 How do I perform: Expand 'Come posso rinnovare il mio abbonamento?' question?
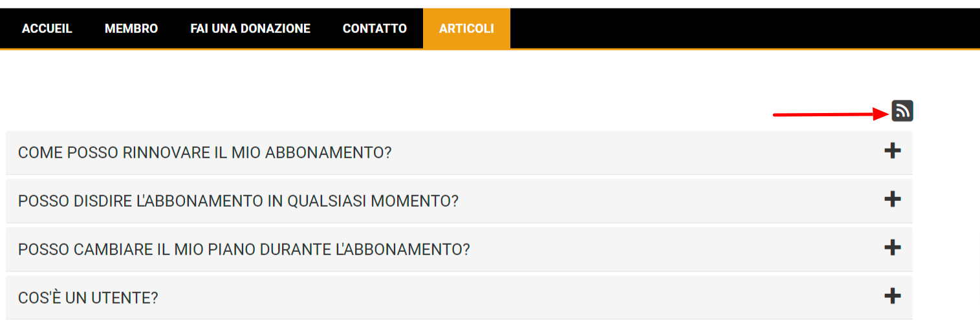pos(205,153)
